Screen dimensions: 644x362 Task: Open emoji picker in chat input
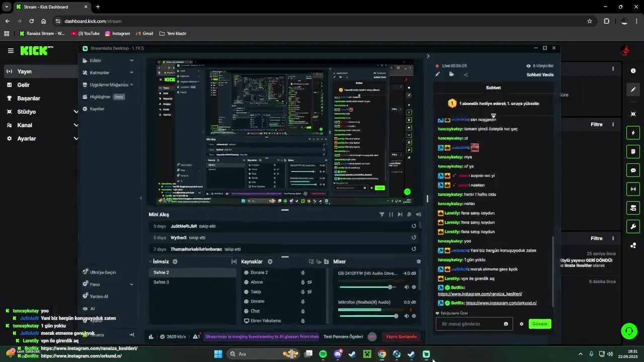coord(506,324)
